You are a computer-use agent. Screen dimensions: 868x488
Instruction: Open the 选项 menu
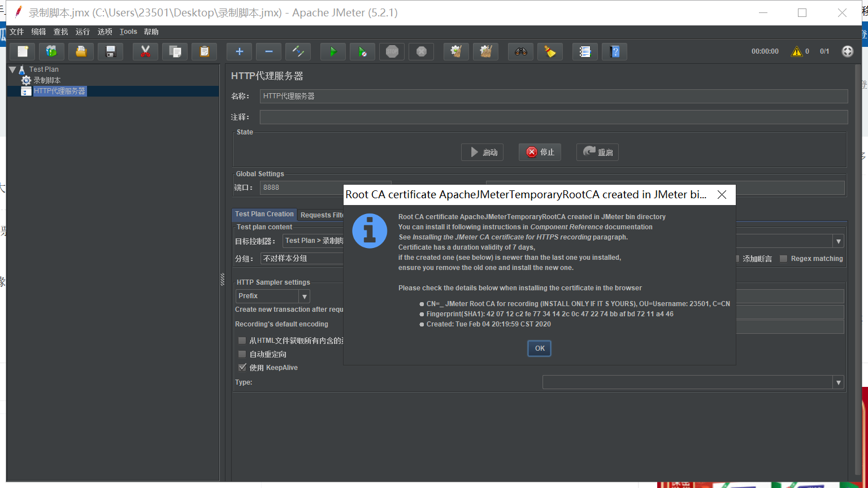pyautogui.click(x=105, y=32)
